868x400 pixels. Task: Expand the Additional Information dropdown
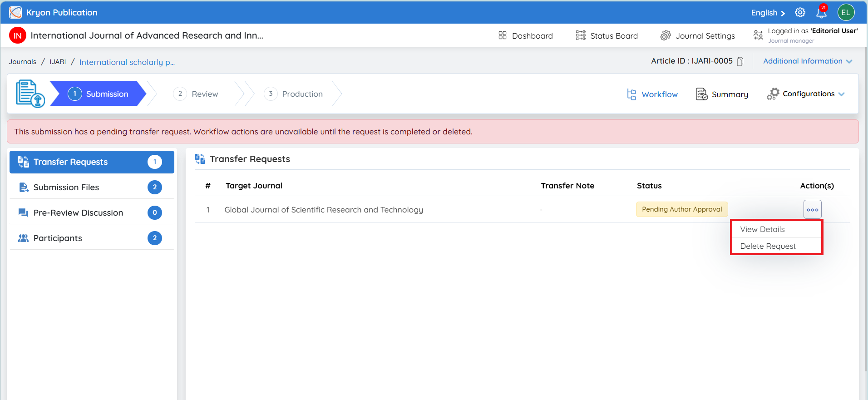tap(808, 61)
